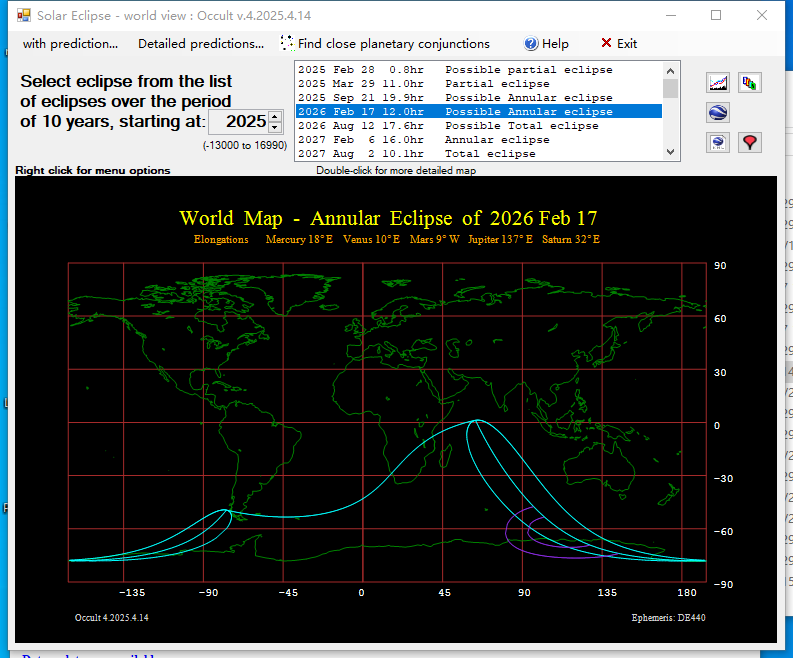Increase the starting year with up arrow

275,117
